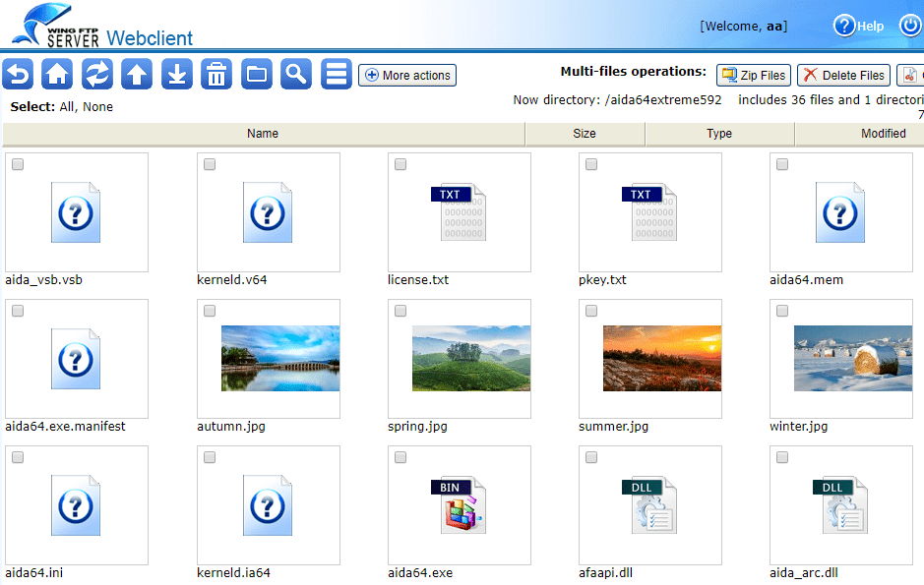
Task: Open the Search magnifier icon
Action: tap(296, 74)
